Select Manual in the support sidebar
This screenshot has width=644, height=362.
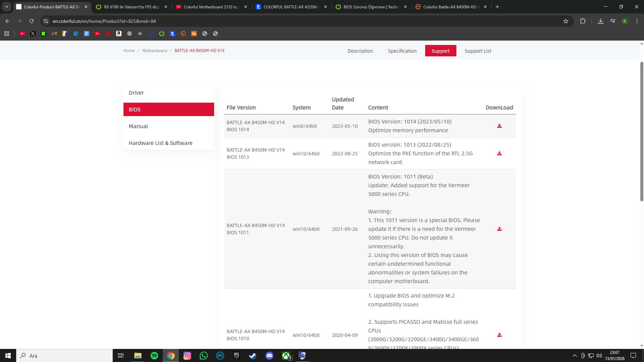(x=169, y=126)
